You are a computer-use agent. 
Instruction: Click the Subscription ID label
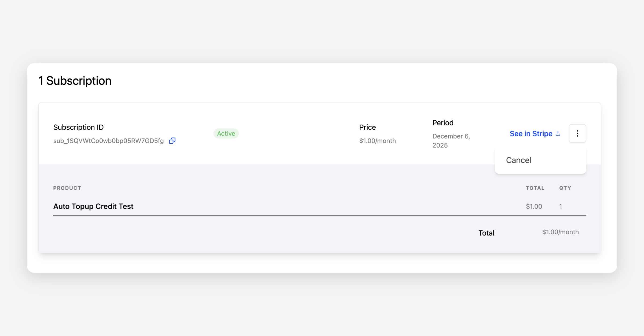(x=78, y=127)
